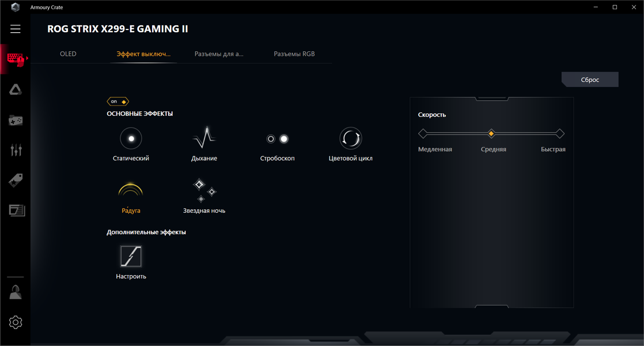This screenshot has height=346, width=644.
Task: Select the Звездная ночь starry night icon
Action: coord(204,190)
